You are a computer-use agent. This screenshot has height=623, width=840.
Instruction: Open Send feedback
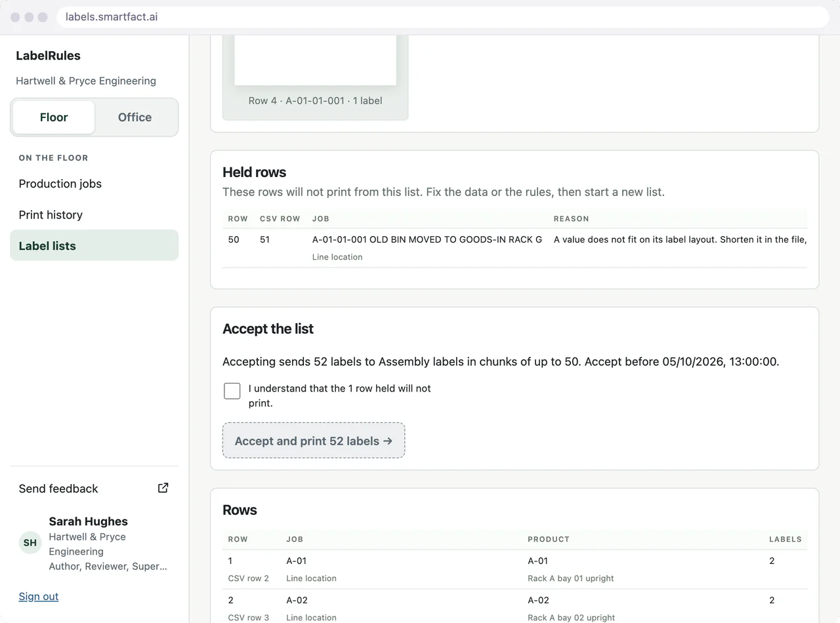[x=94, y=489]
